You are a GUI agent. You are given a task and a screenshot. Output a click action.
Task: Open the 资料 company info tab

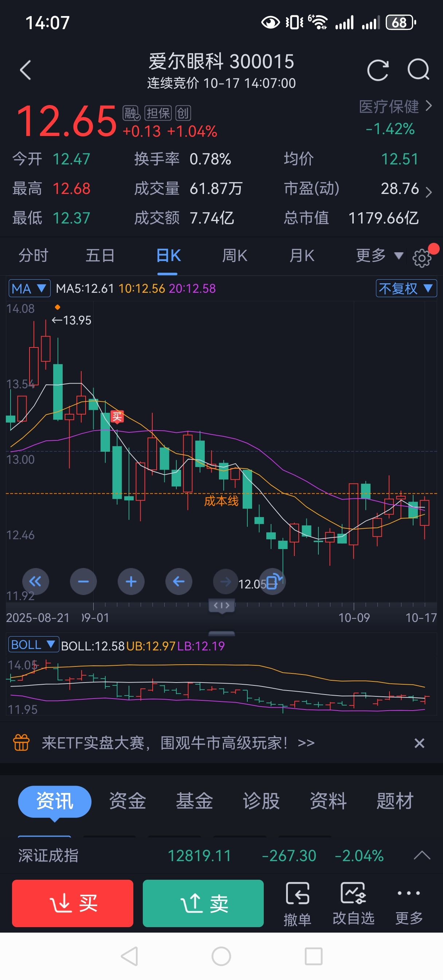pyautogui.click(x=328, y=801)
